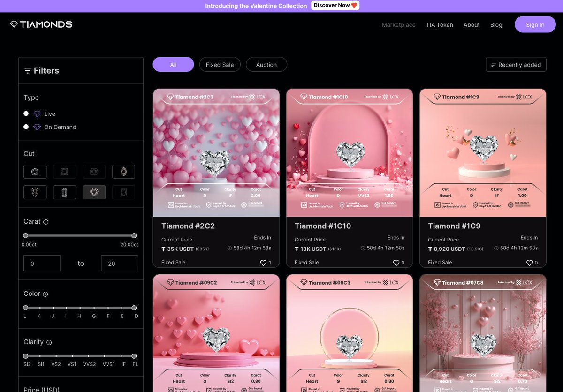The image size is (563, 392).
Task: Open the Color info icon
Action: coord(46,294)
